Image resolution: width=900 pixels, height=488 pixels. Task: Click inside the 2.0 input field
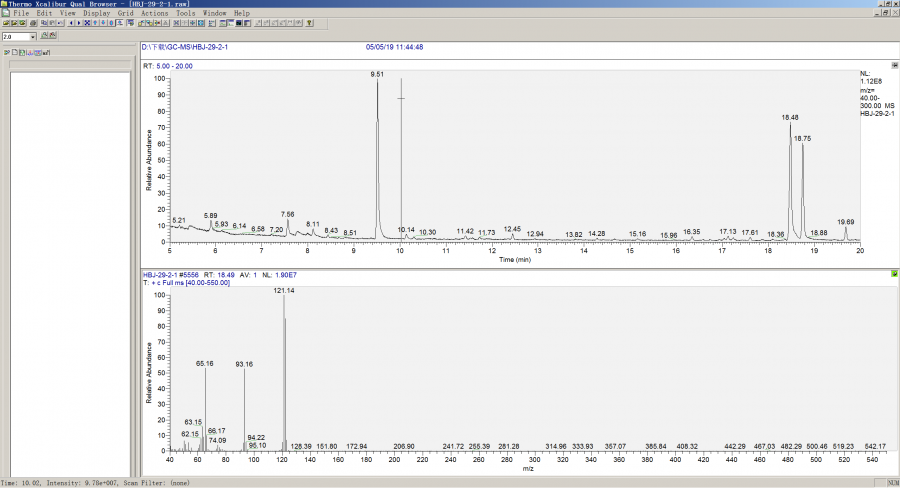click(x=15, y=36)
